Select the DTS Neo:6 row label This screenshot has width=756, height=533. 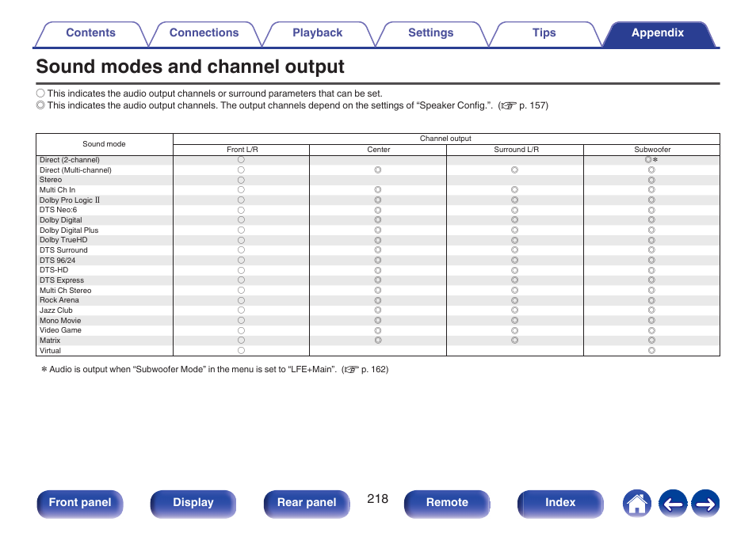coord(58,210)
